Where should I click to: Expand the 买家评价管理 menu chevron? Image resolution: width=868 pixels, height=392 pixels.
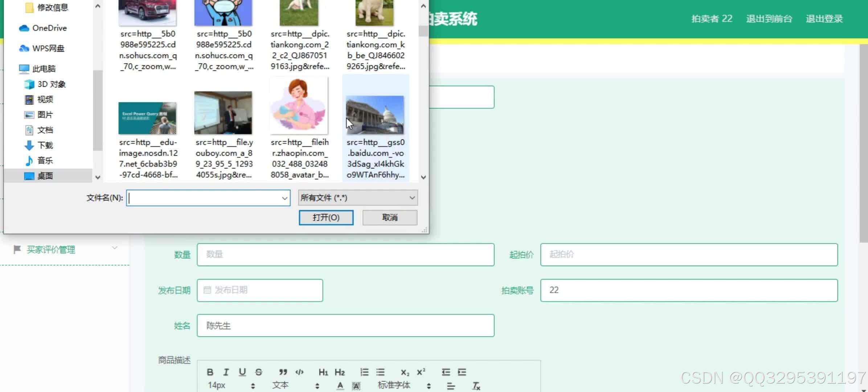tap(115, 248)
